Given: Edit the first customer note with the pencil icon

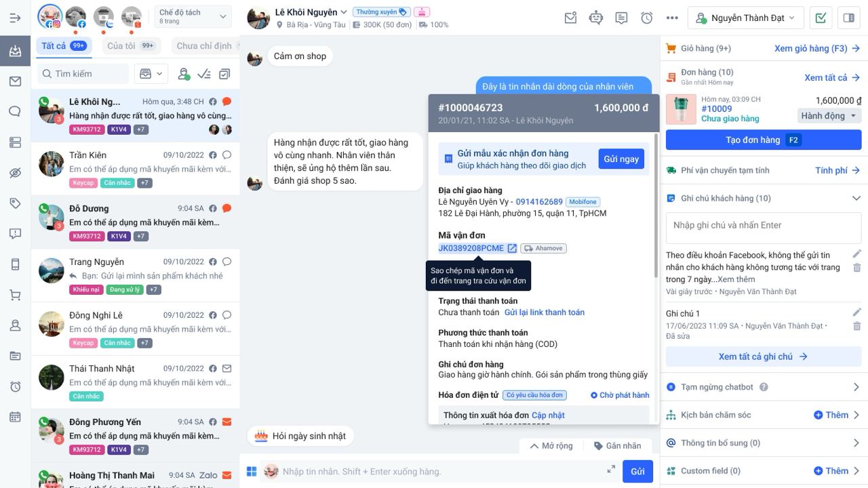Looking at the screenshot, I should [x=856, y=254].
